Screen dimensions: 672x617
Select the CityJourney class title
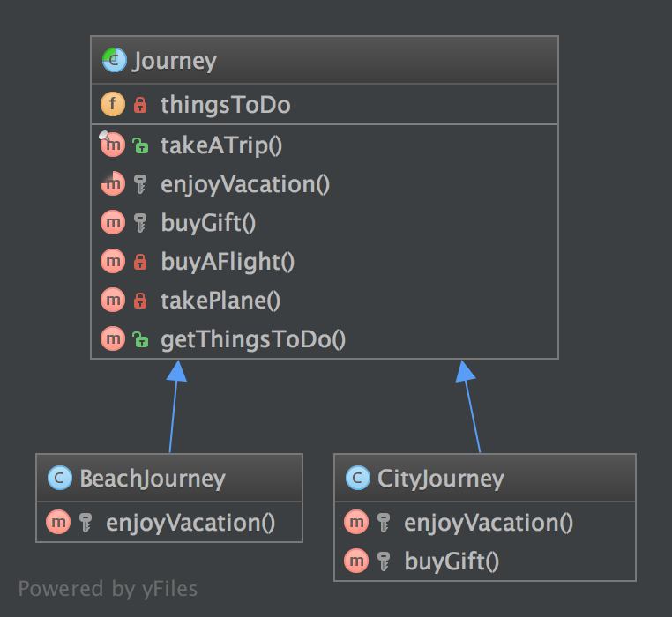point(440,479)
